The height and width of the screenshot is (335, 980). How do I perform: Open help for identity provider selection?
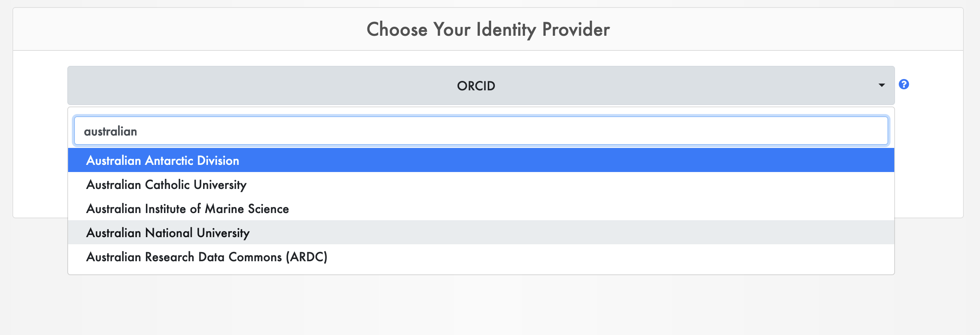coord(904,84)
